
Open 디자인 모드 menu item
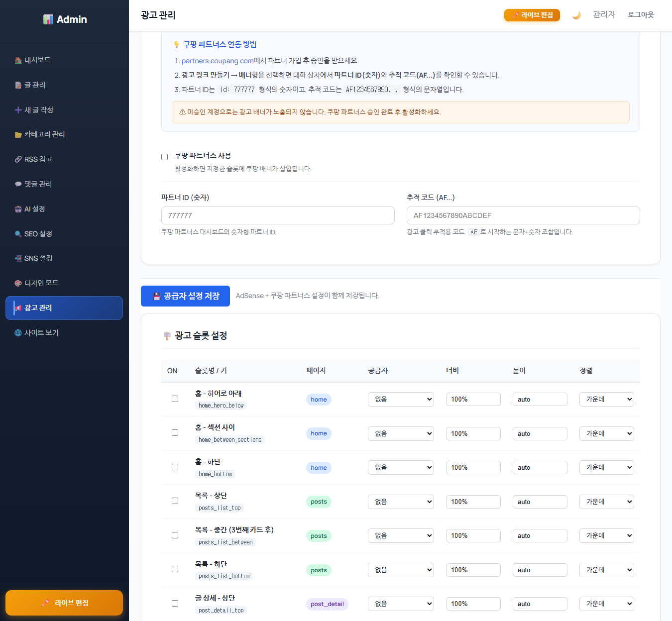coord(41,283)
